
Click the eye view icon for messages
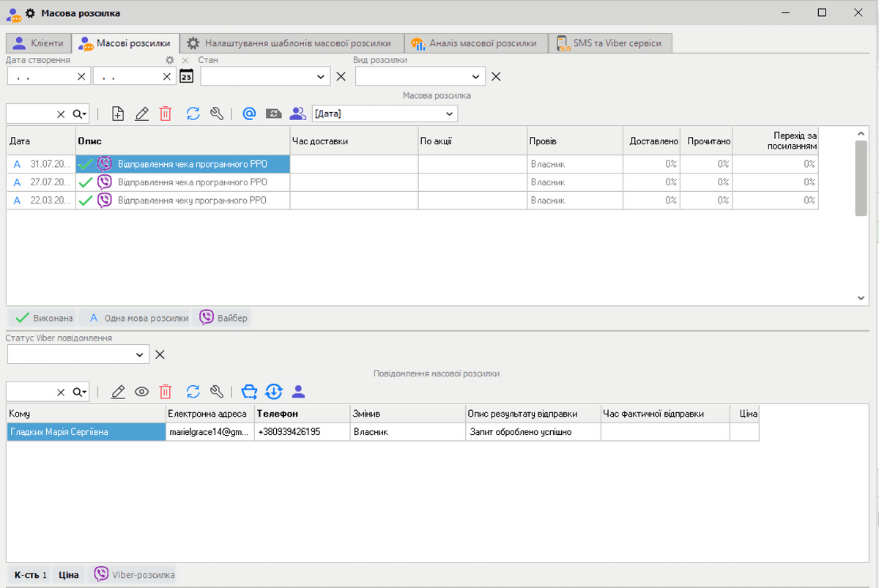click(x=141, y=392)
